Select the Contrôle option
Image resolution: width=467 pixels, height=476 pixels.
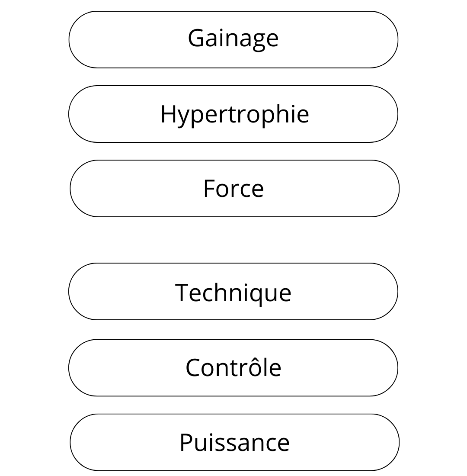(x=233, y=367)
